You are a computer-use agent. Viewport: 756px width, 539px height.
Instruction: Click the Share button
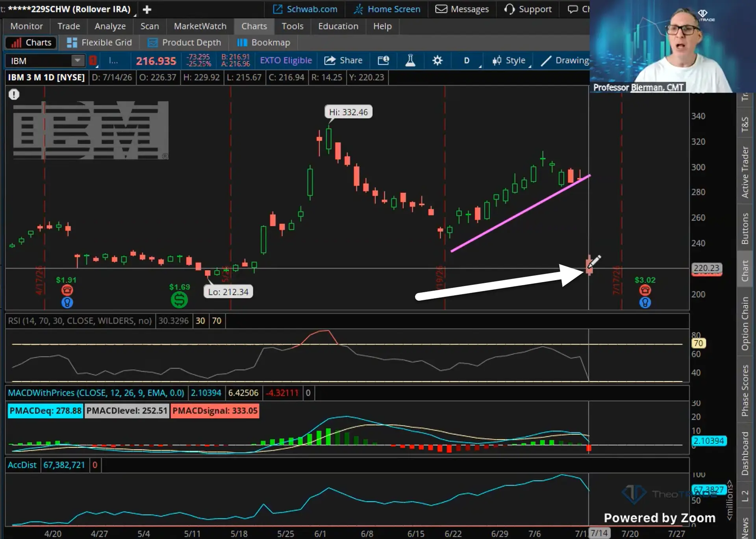(x=343, y=60)
